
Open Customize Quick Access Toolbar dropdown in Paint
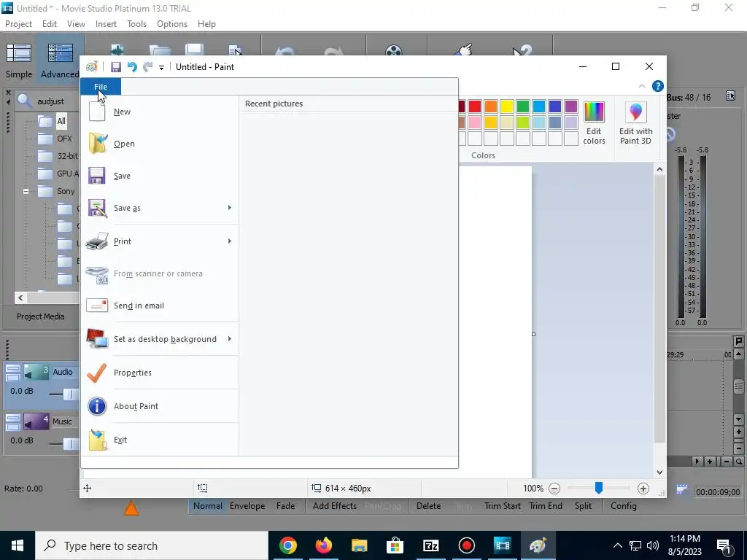pos(161,68)
